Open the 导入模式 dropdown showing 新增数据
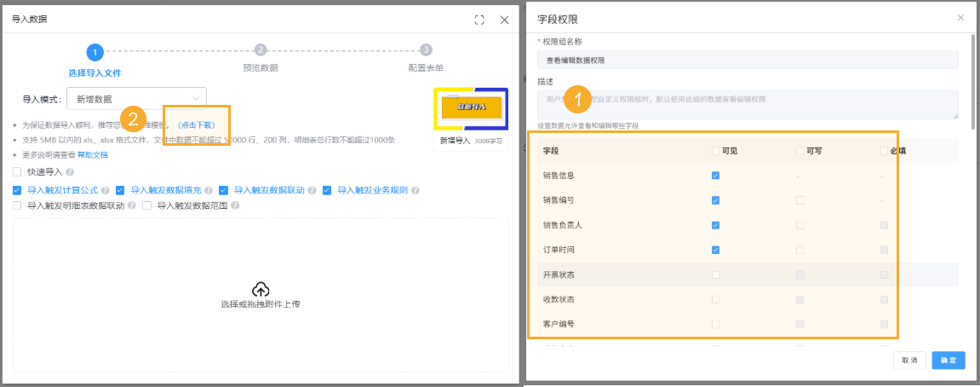This screenshot has height=387, width=980. tap(137, 98)
